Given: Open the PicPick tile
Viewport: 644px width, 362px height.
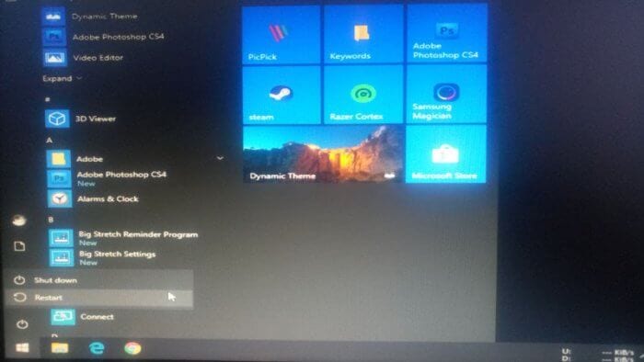Looking at the screenshot, I should (x=281, y=35).
